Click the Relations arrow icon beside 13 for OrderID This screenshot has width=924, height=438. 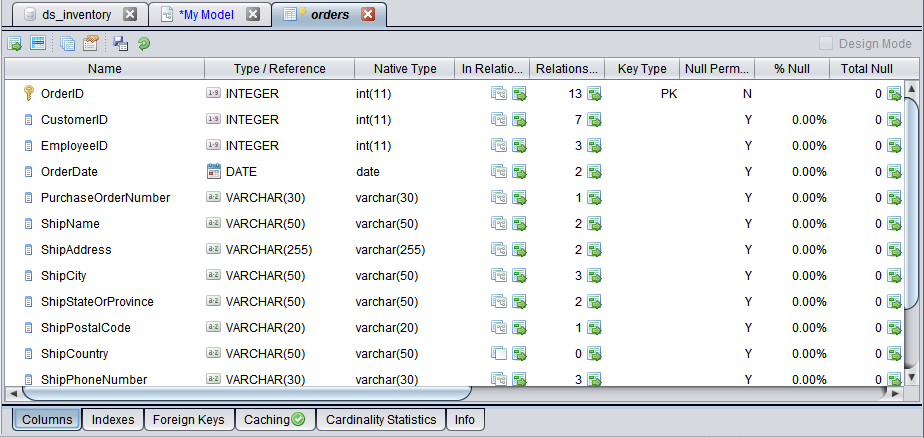coord(594,94)
